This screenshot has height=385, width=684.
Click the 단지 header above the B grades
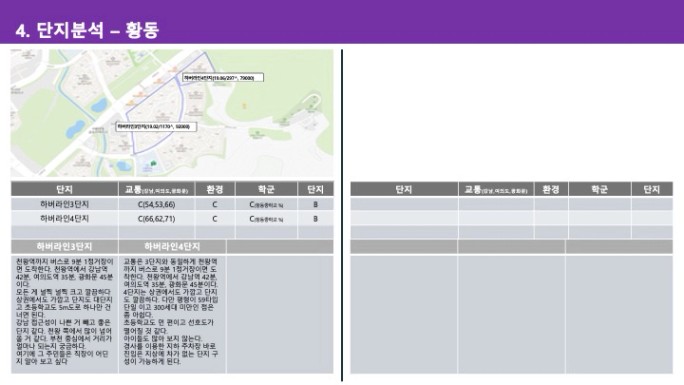point(315,189)
